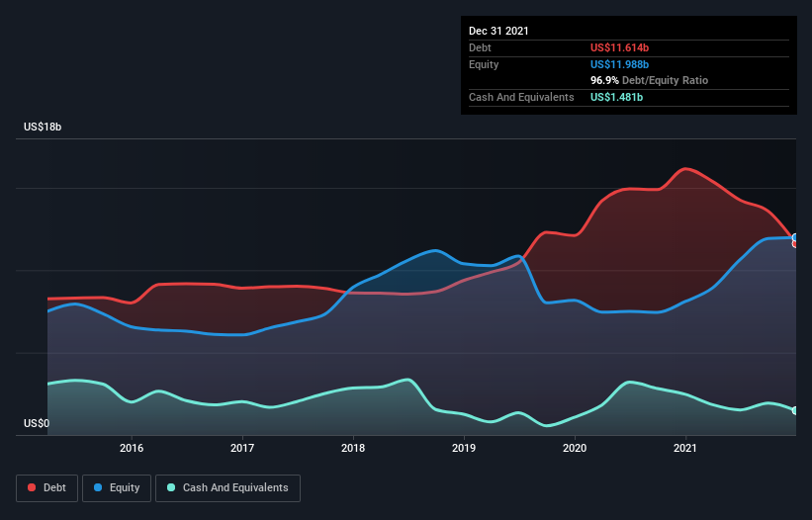Toggle the Equity legend button
The image size is (812, 520).
coord(117,488)
